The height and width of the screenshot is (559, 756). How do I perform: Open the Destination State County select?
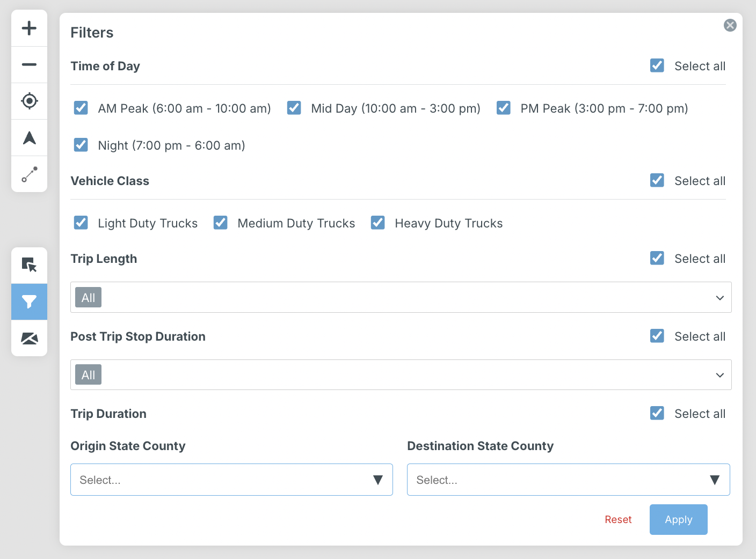(x=568, y=480)
